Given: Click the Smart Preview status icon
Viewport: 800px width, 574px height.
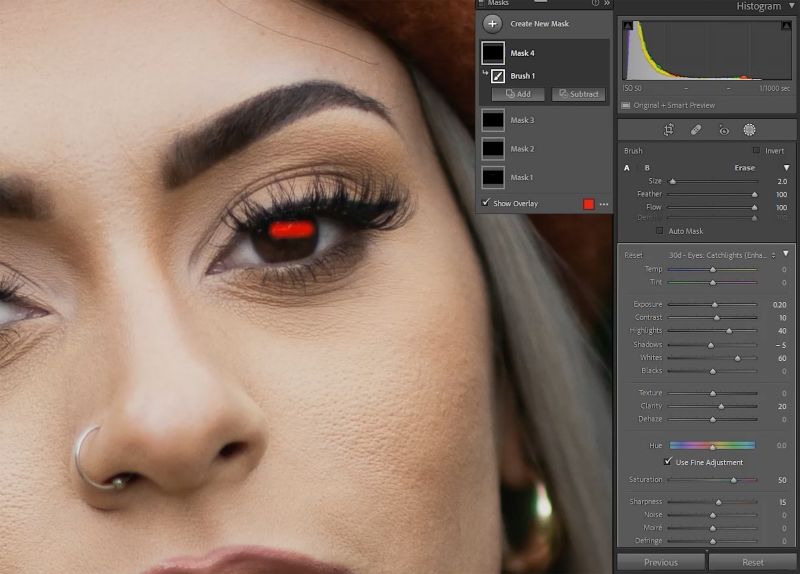Looking at the screenshot, I should 626,106.
